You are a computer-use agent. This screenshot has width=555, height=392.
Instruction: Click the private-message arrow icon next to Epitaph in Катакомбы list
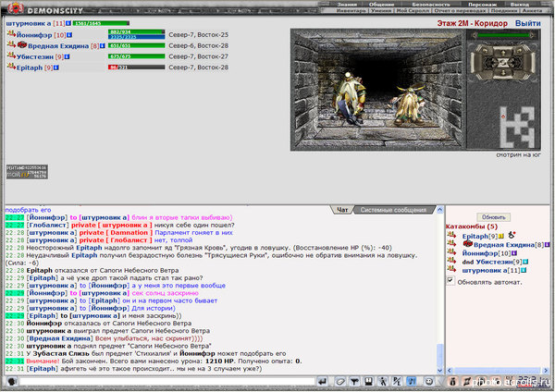[451, 235]
